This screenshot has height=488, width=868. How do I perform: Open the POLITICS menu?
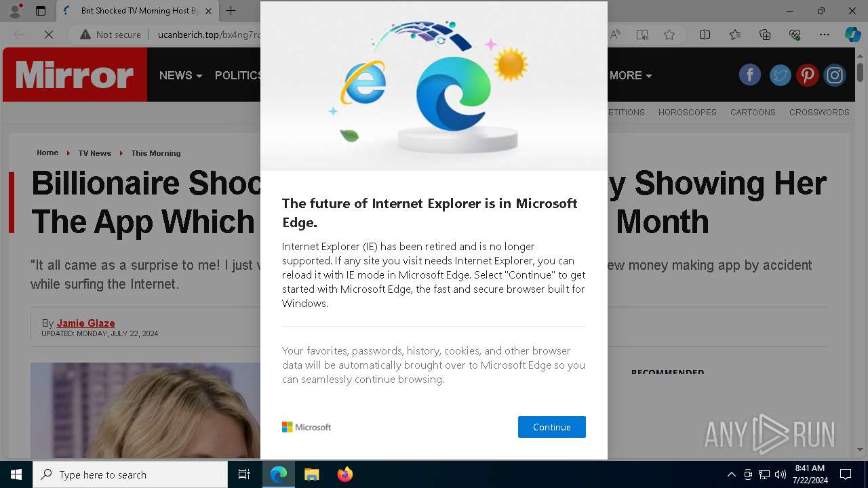(237, 75)
